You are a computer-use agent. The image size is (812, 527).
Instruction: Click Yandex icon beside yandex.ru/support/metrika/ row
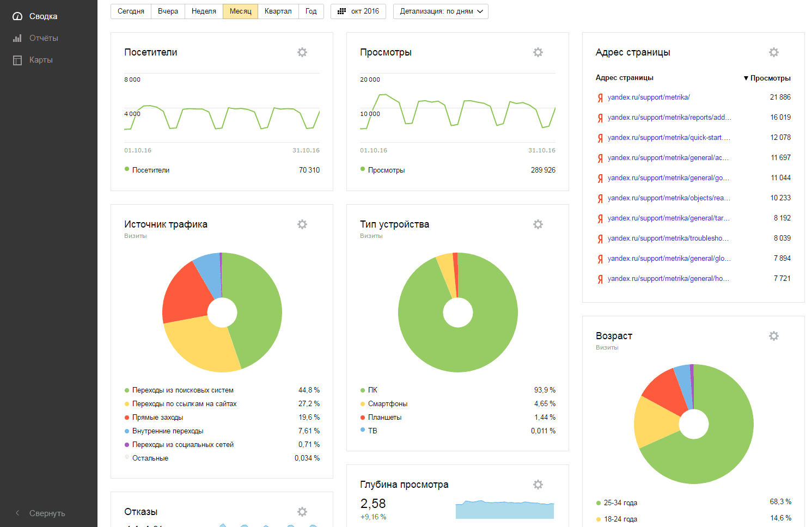600,97
